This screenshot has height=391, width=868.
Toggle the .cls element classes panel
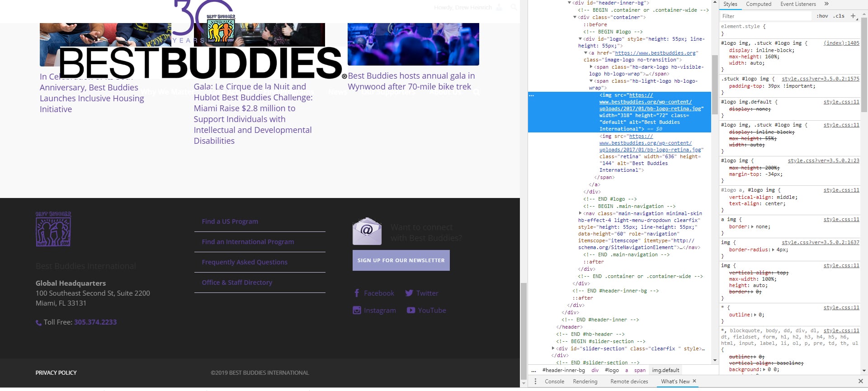click(840, 16)
